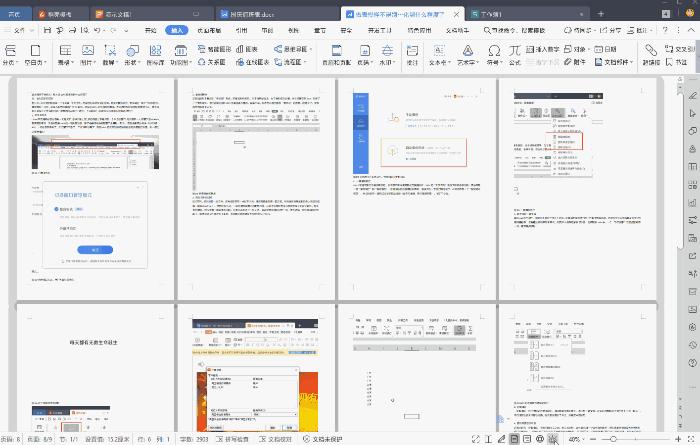The height and width of the screenshot is (445, 700).
Task: Click Insert Number tool
Action: click(543, 49)
